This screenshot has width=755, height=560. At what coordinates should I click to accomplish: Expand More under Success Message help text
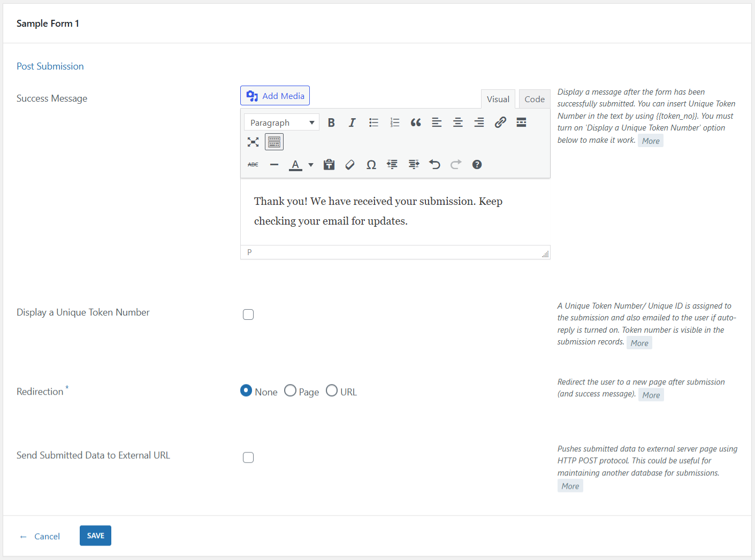point(651,141)
